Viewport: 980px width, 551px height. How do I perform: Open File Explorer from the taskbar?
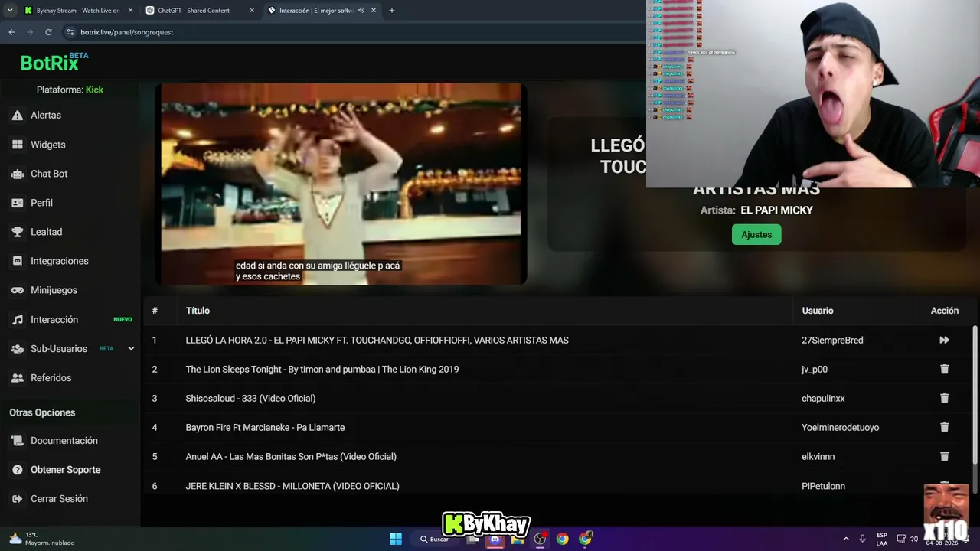point(518,539)
